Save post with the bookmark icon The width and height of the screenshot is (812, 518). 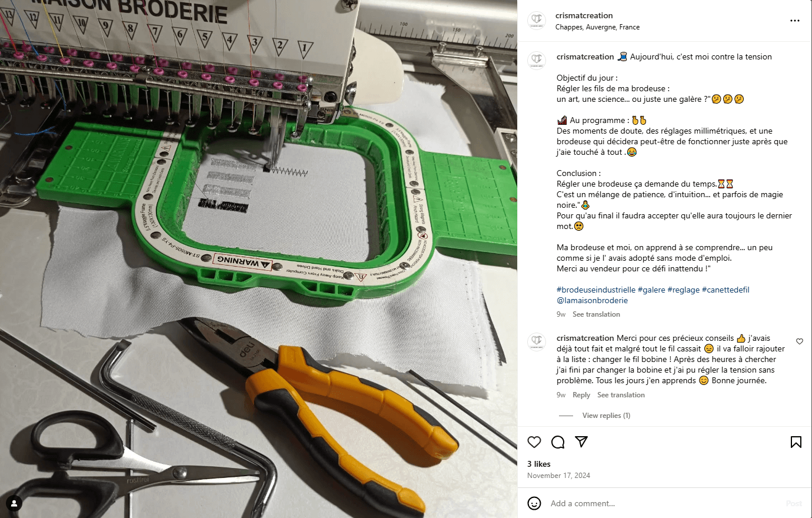pyautogui.click(x=796, y=442)
